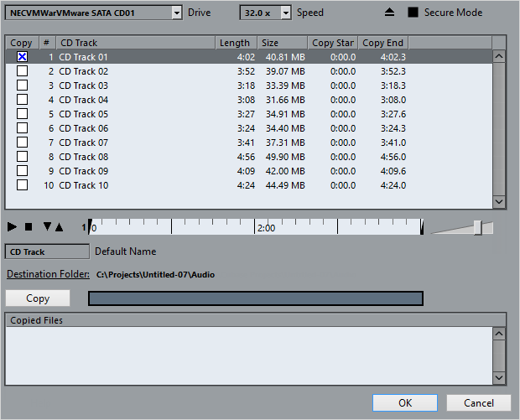Check the copy box for CD Track 10

point(22,185)
